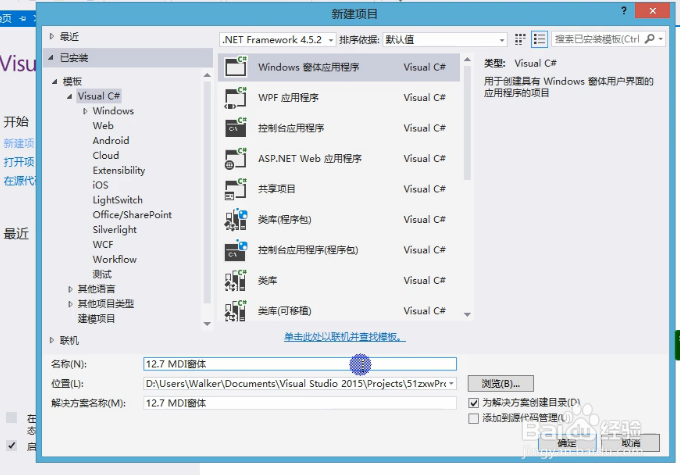The width and height of the screenshot is (680, 475).
Task: Collapse the Visual C# tree node
Action: tap(70, 96)
